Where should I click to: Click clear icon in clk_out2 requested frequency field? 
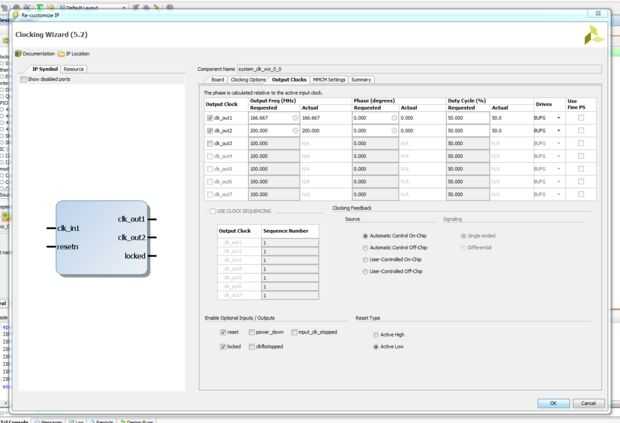coord(295,130)
